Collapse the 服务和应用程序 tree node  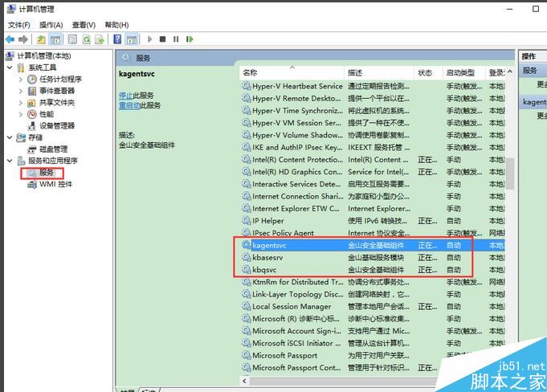coord(10,161)
